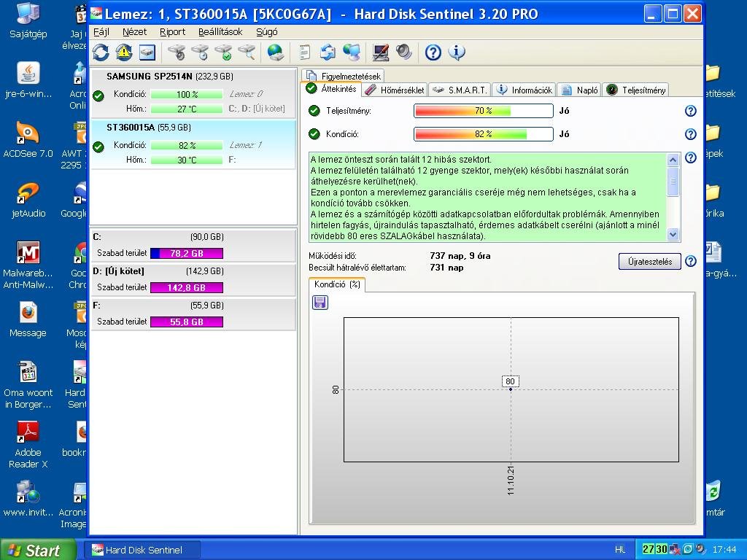Click the SAMSUNG disk 27 °C temperature bar
Screen dimensions: 747x560
pos(187,109)
